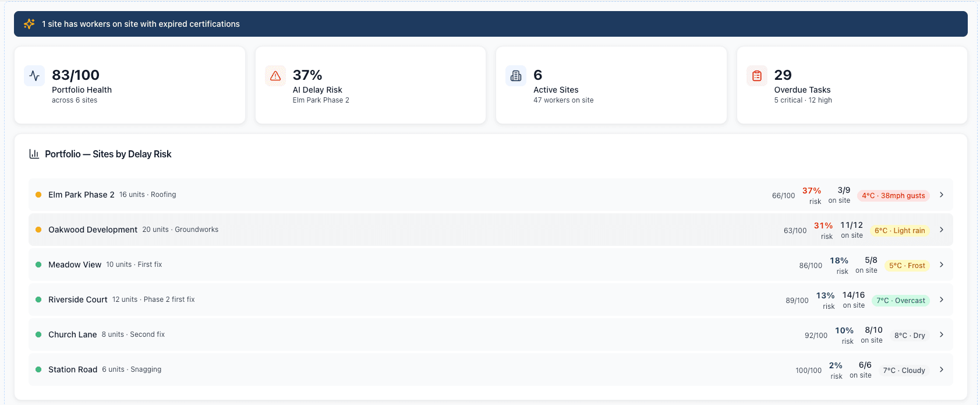Click the expired certifications alert banner
Image resolution: width=980 pixels, height=405 pixels.
point(490,24)
